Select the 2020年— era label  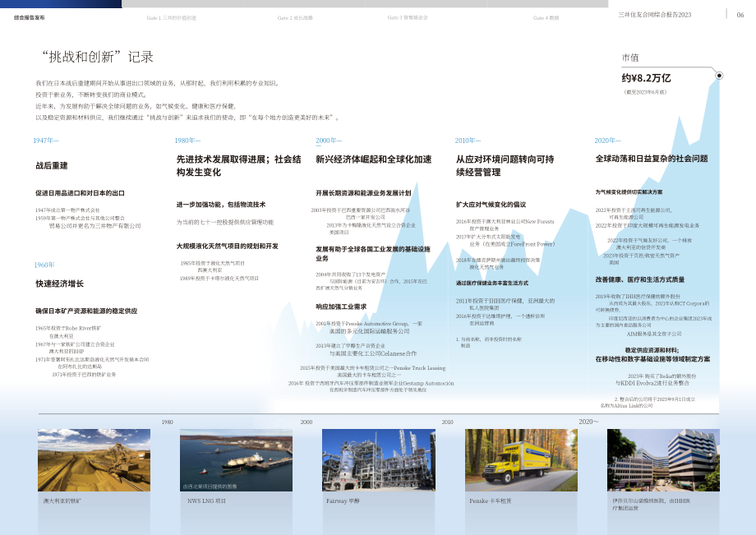coord(607,141)
